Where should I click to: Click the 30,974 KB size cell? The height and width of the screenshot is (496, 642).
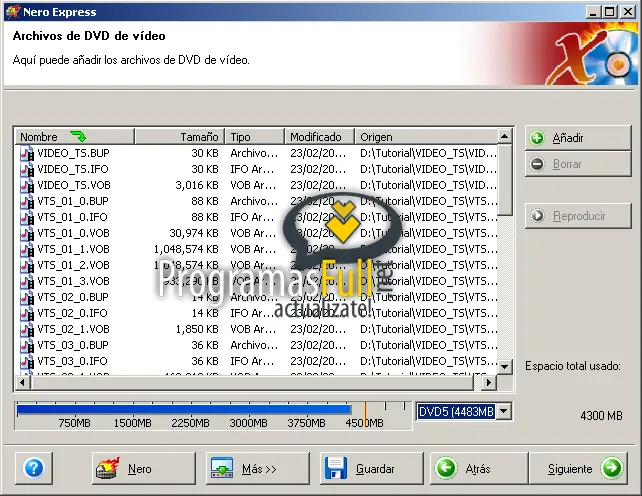point(194,233)
